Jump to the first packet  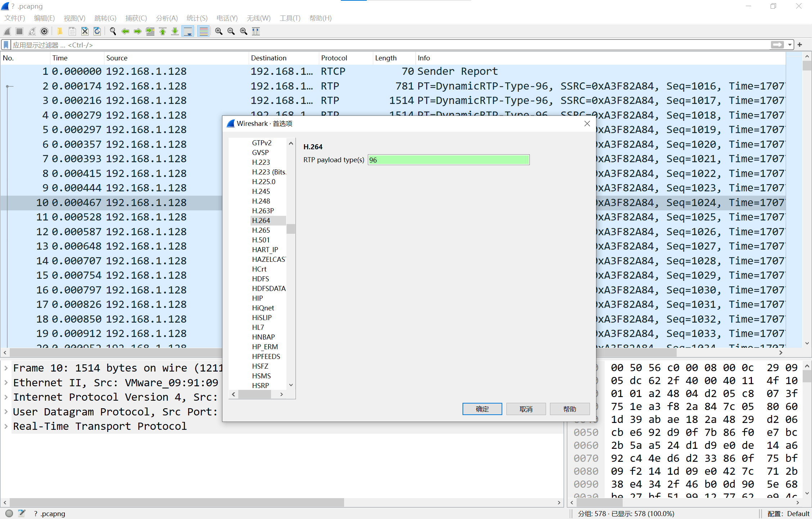click(163, 31)
